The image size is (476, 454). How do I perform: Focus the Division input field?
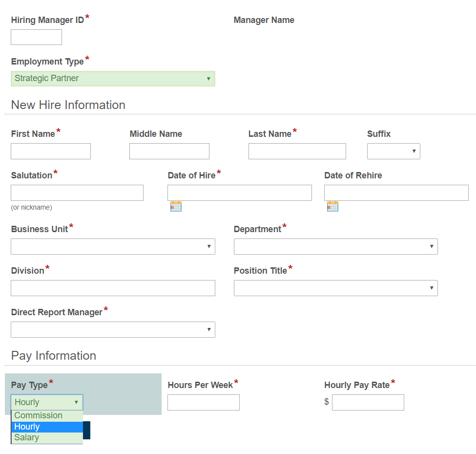[x=113, y=288]
